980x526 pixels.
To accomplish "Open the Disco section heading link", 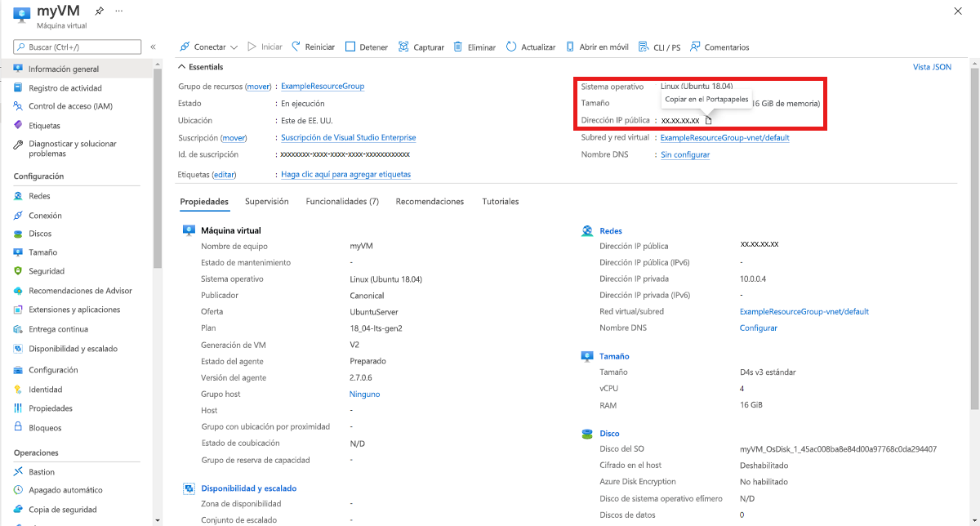I will tap(609, 434).
